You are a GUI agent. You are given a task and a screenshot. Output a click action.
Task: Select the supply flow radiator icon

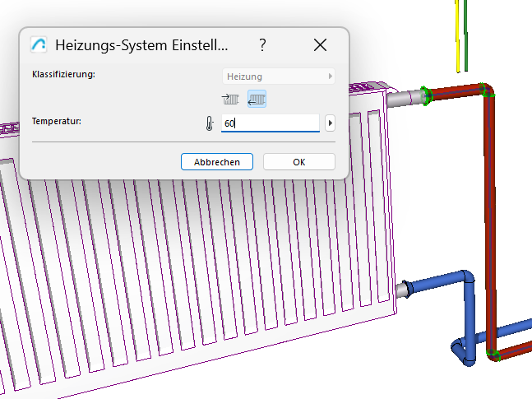pos(230,100)
